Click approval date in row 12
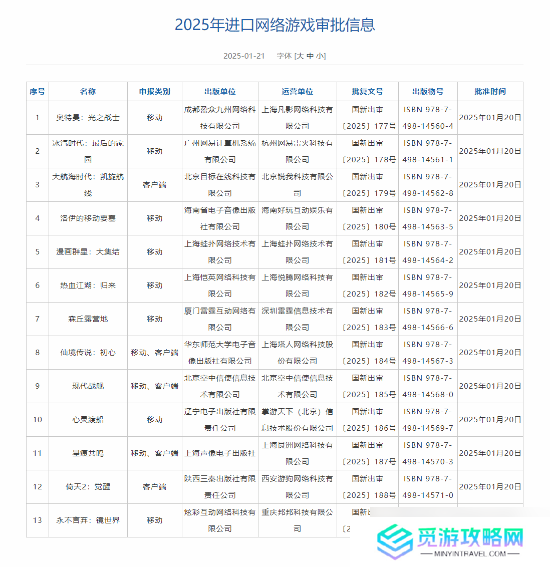Screen dimensions: 550x567 [x=490, y=487]
